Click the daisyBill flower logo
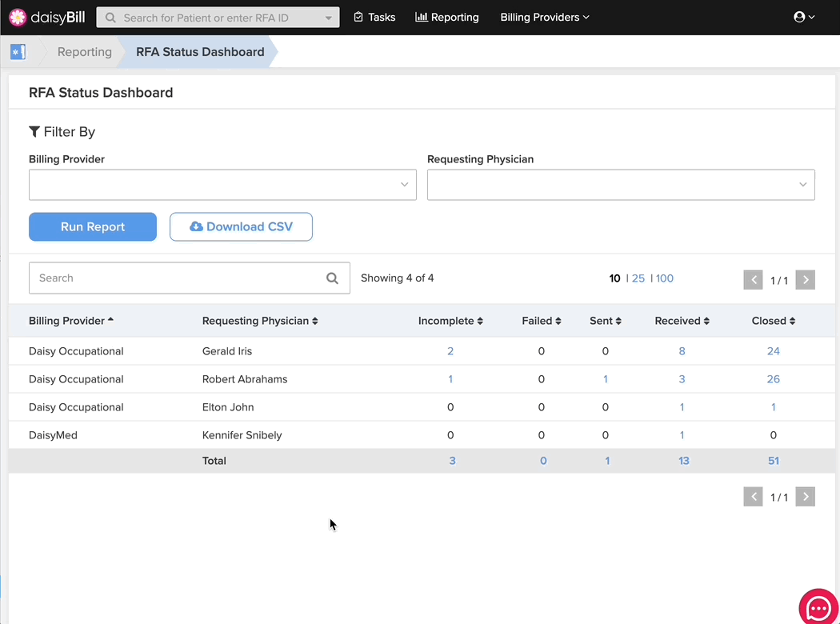 click(x=17, y=17)
